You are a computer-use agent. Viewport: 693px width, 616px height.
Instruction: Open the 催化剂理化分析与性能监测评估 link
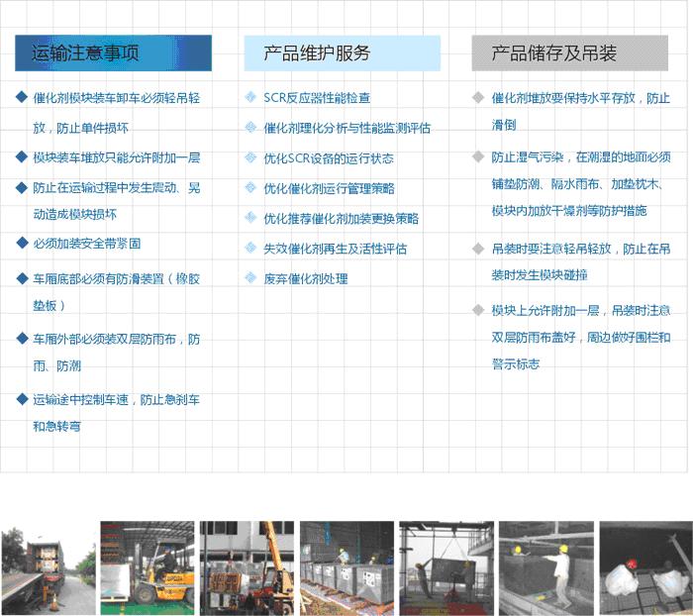[x=346, y=128]
